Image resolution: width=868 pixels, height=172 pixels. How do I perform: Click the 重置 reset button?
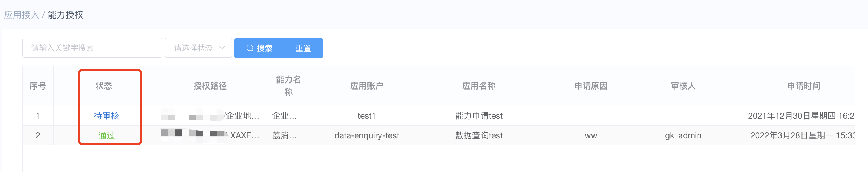[x=303, y=48]
